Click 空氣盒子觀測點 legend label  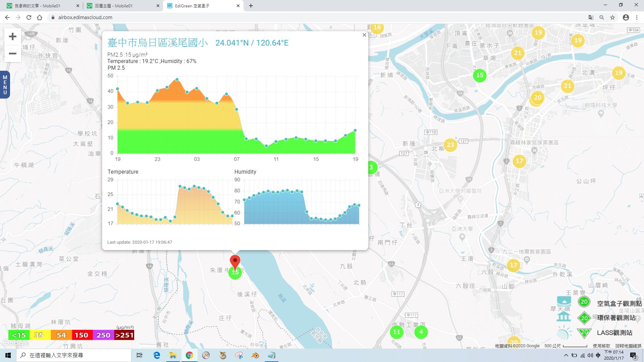(619, 304)
